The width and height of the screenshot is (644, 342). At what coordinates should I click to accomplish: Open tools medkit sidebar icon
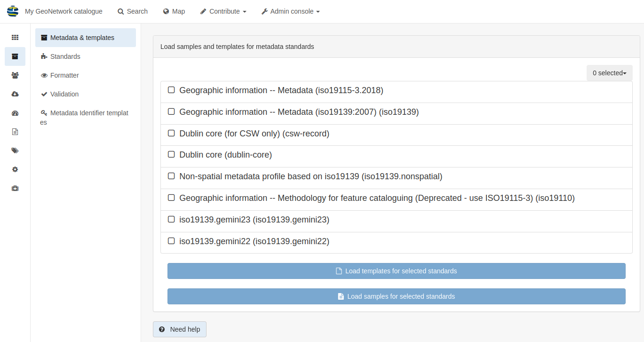click(15, 188)
